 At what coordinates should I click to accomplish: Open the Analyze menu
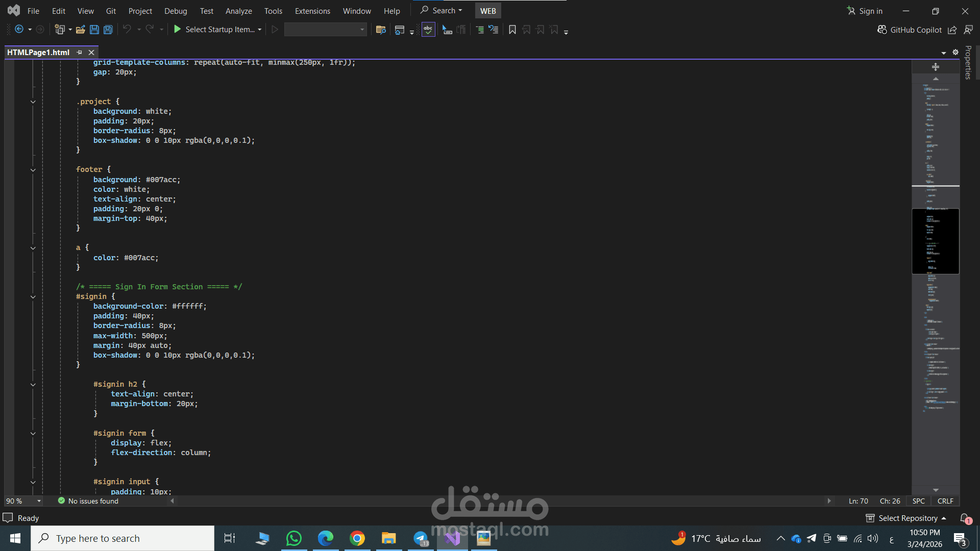pos(238,11)
